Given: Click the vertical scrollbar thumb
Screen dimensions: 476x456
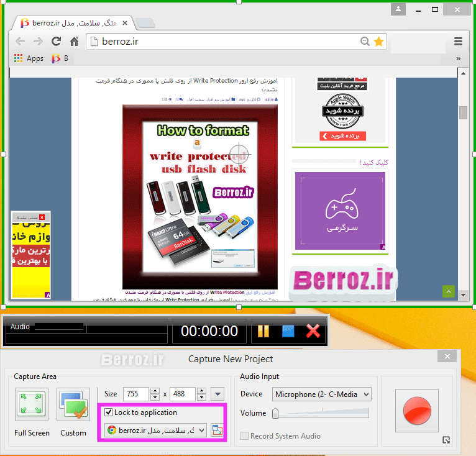Looking at the screenshot, I should 463,113.
